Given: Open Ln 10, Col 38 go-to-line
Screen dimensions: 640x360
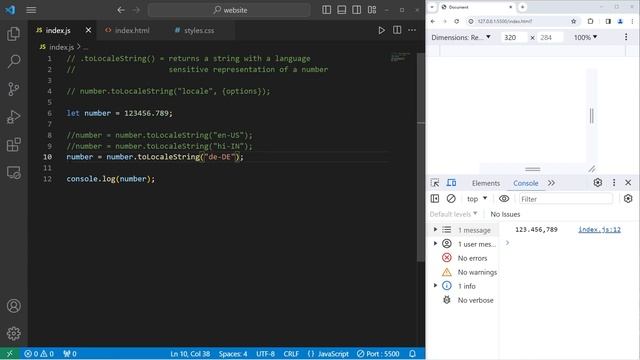Looking at the screenshot, I should coord(190,354).
